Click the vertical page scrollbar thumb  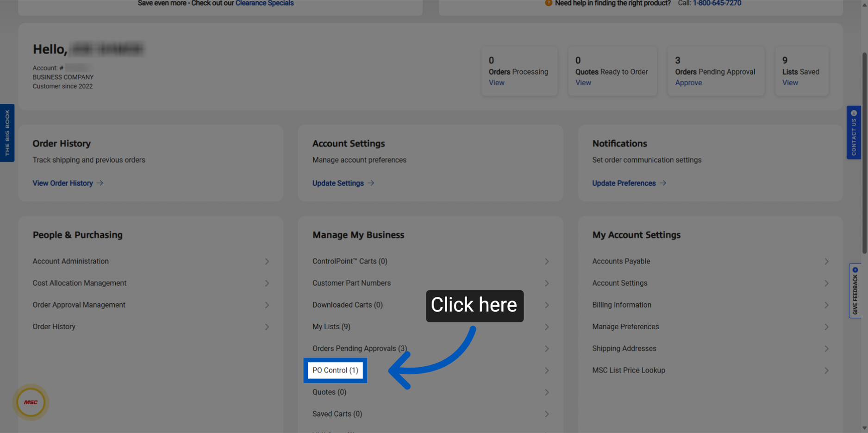click(864, 153)
